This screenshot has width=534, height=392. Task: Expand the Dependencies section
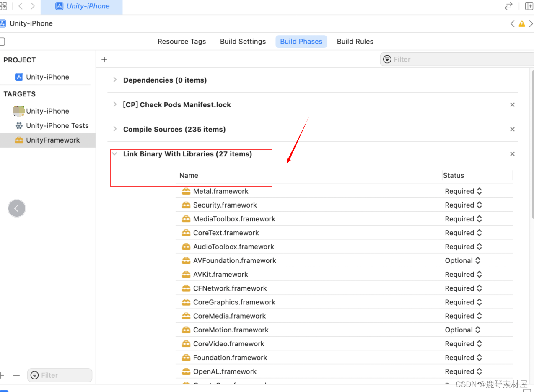[x=115, y=80]
